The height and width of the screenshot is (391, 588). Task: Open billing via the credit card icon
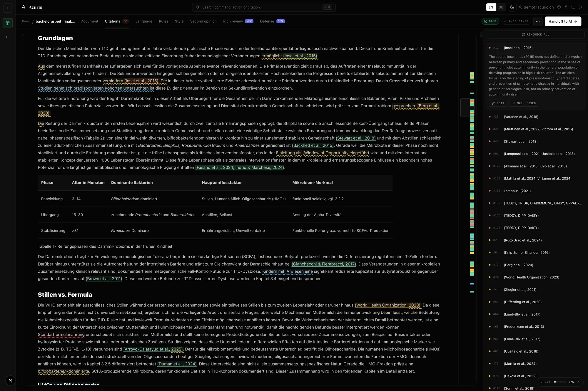coord(573,7)
